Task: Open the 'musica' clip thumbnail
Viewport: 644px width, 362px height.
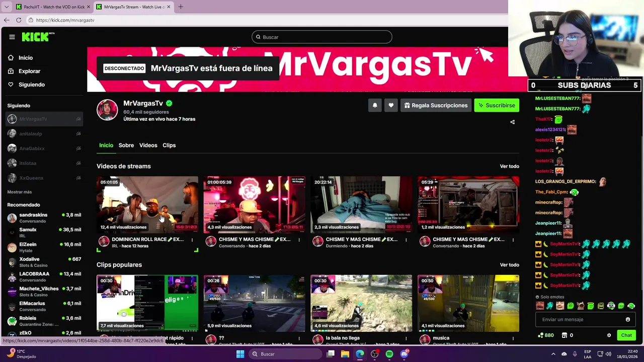Action: pyautogui.click(x=468, y=303)
